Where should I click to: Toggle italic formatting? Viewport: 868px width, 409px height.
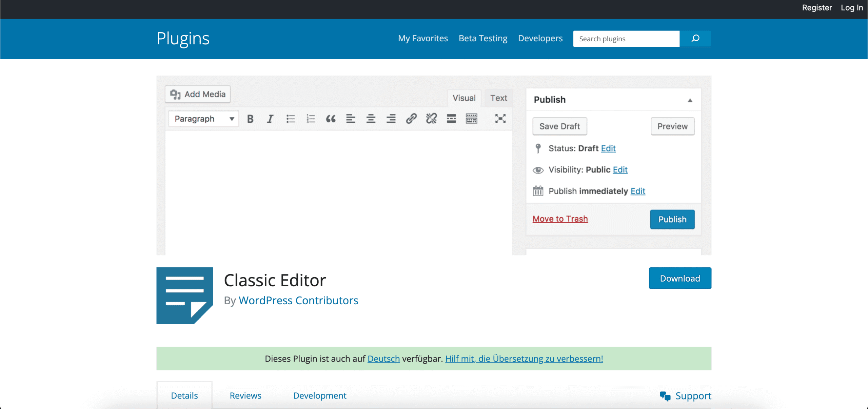270,119
